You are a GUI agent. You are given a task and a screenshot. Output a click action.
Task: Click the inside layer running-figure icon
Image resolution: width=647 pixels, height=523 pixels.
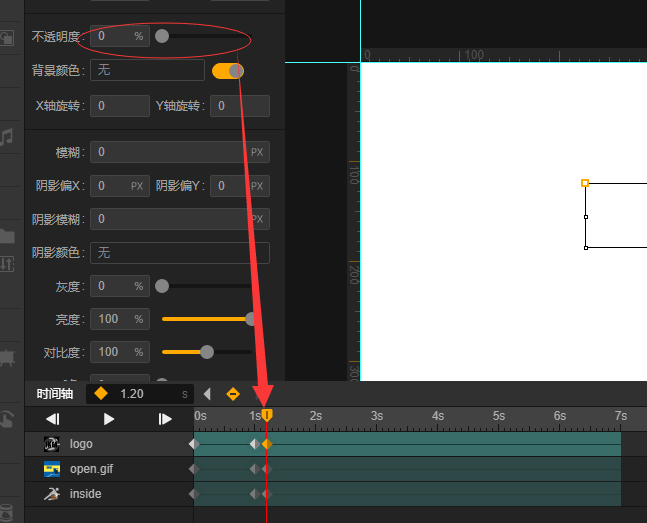(52, 494)
